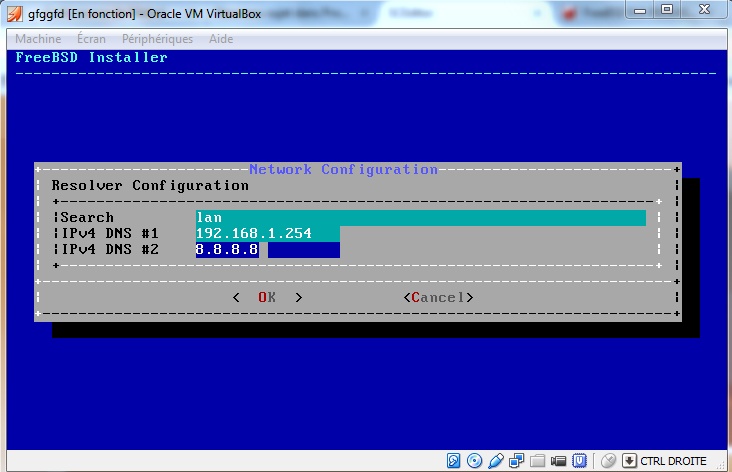Open the Aide menu
Viewport: 732px width, 472px height.
221,39
